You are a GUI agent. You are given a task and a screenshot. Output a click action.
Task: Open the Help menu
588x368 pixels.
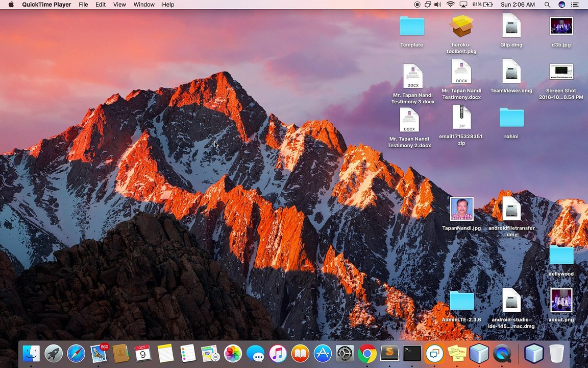click(x=168, y=5)
